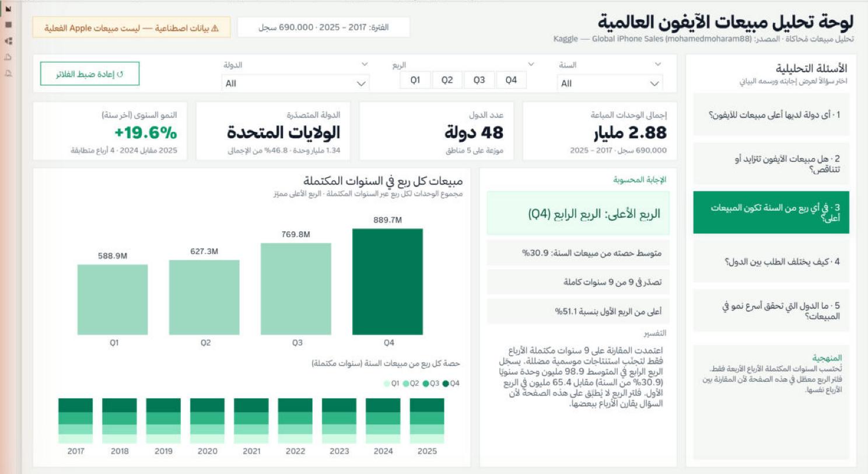
Task: Select the Q4 bar labeled 889.7M
Action: coord(388,281)
